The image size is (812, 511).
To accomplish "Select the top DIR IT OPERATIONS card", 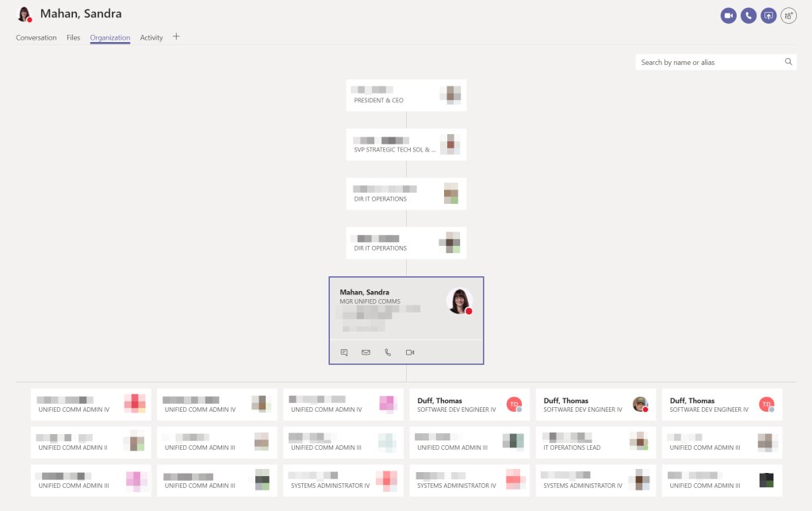I will 406,193.
